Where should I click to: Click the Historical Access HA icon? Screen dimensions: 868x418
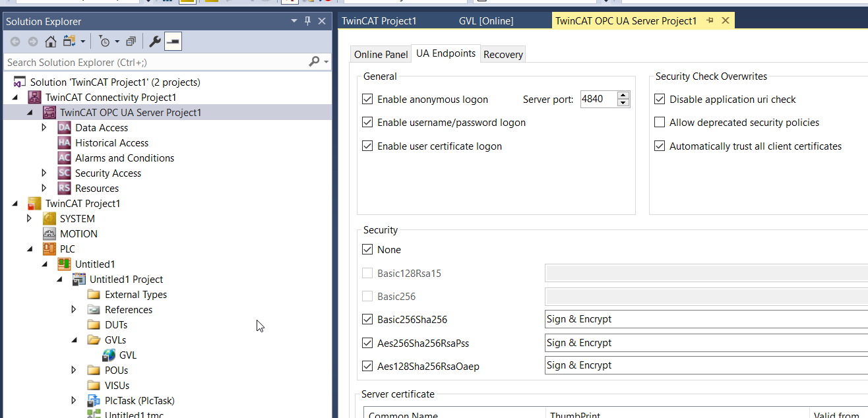pos(64,142)
